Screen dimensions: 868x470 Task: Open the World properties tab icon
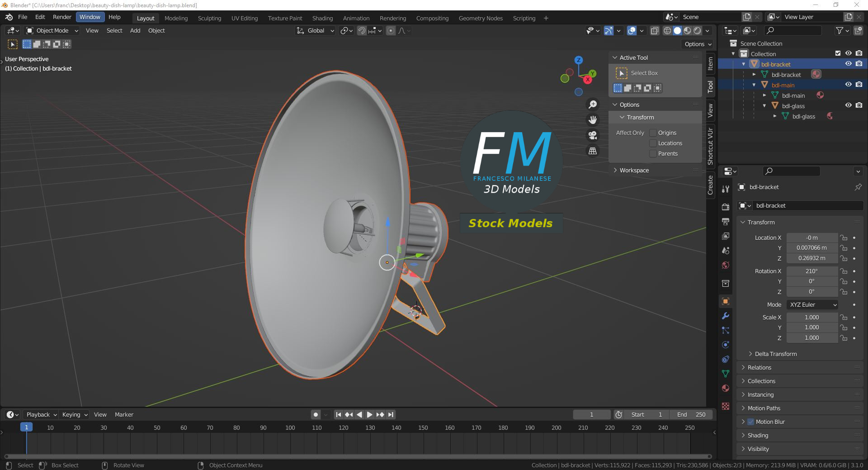[x=726, y=265]
